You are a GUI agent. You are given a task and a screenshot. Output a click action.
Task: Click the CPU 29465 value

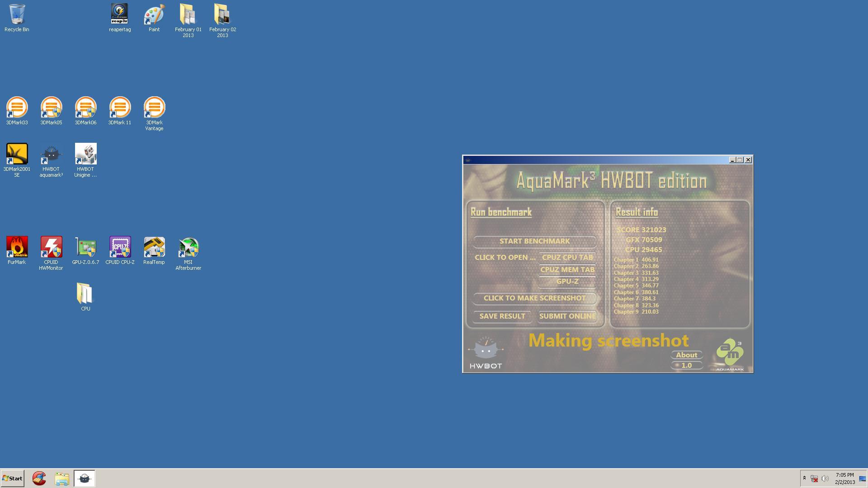643,249
